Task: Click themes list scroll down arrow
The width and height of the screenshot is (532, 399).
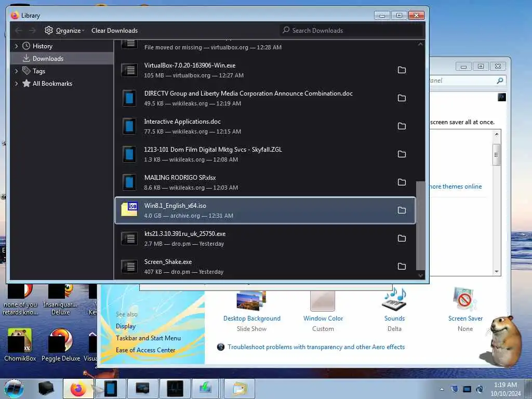Action: [496, 271]
